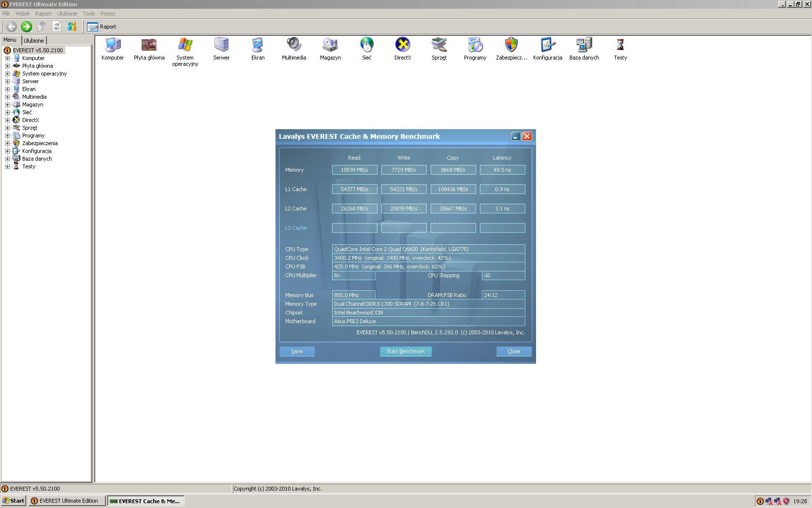
Task: Click the Save button in benchmark dialog
Action: 297,352
